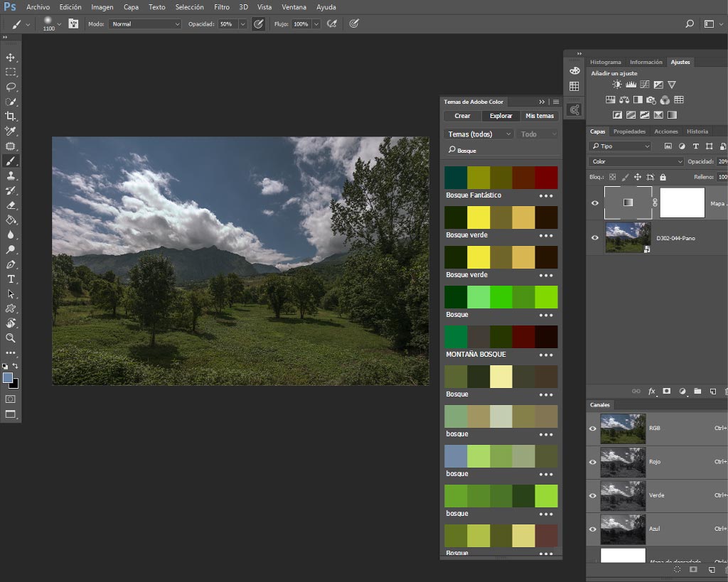Pick the dark red swatch in Bosque Fantástico
Image resolution: width=728 pixels, height=582 pixels.
click(x=547, y=178)
